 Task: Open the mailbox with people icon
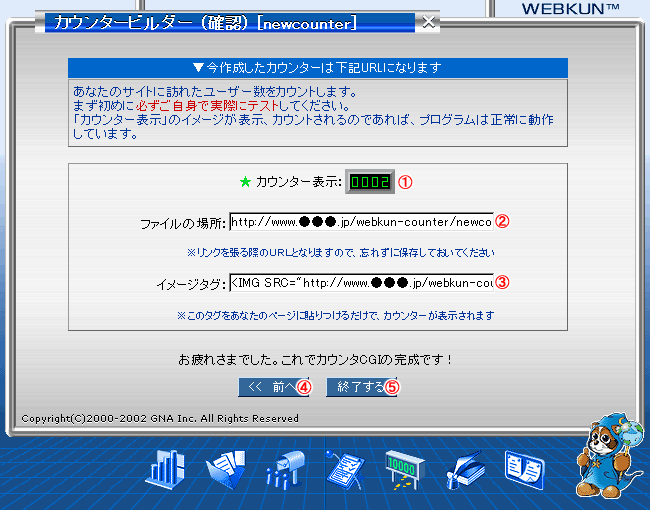point(285,469)
